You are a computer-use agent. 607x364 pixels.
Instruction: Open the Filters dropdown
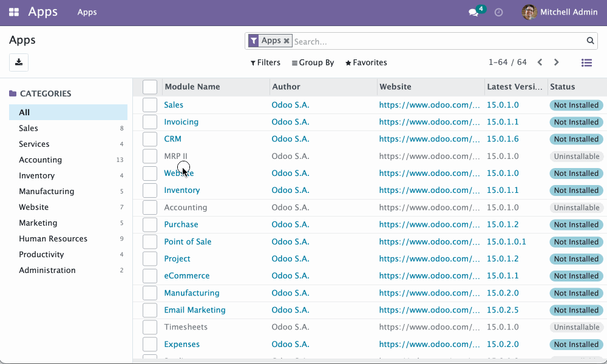coord(265,62)
